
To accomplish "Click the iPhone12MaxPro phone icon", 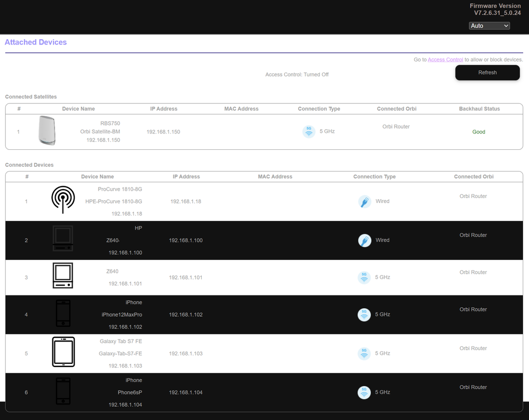I will [62, 314].
